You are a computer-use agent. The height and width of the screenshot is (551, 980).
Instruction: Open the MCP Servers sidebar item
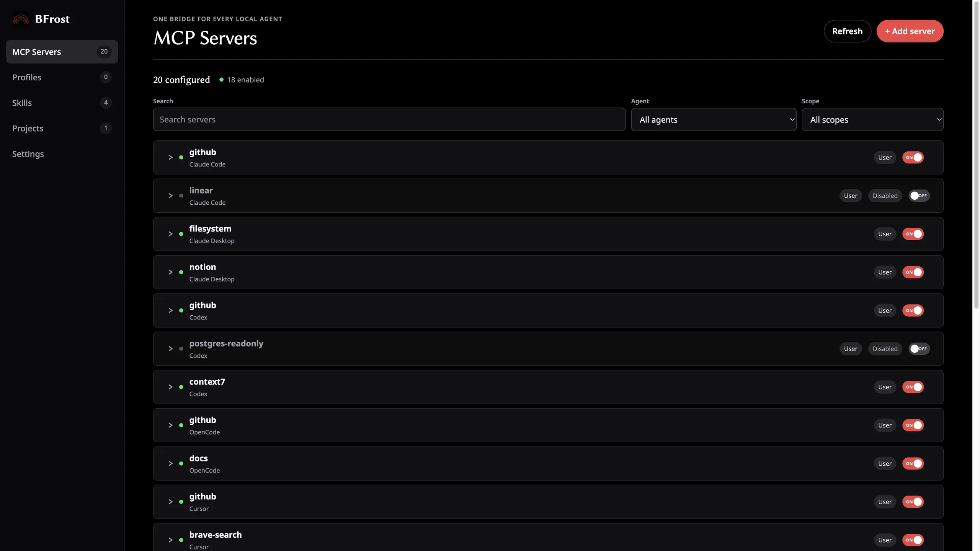click(62, 52)
